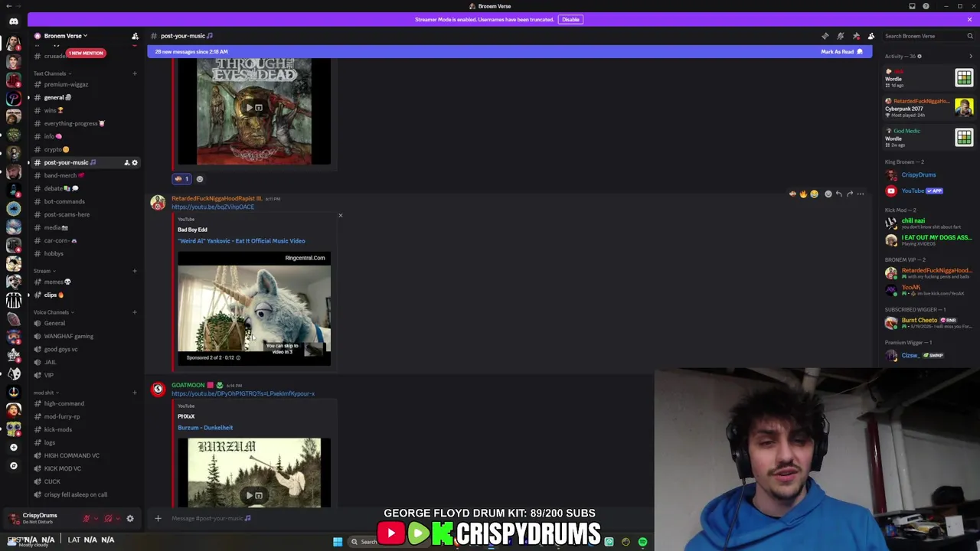Open post-your-music edit channel gear
This screenshot has width=980, height=551.
pyautogui.click(x=135, y=162)
